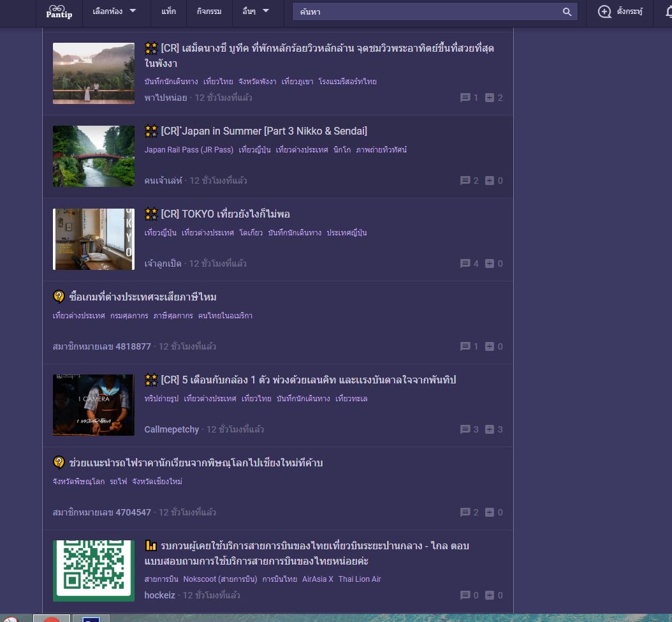This screenshot has height=622, width=672.
Task: Open the เลือกห้อง dropdown
Action: [x=114, y=11]
